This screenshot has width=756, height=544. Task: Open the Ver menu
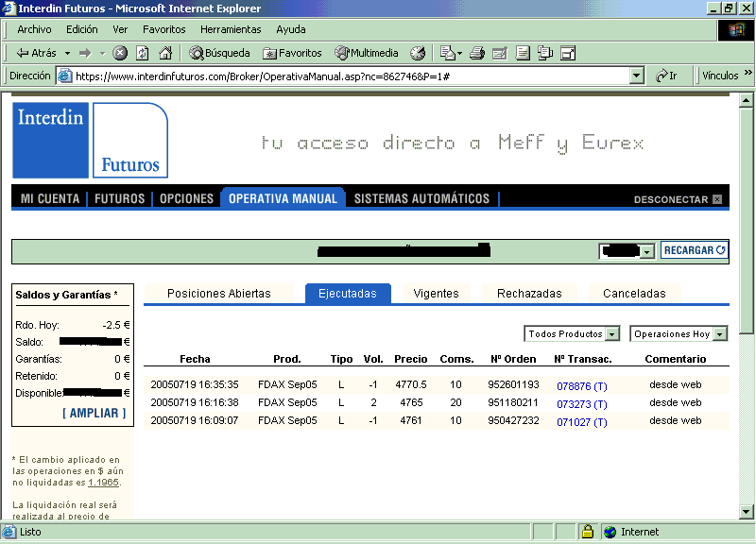(120, 29)
